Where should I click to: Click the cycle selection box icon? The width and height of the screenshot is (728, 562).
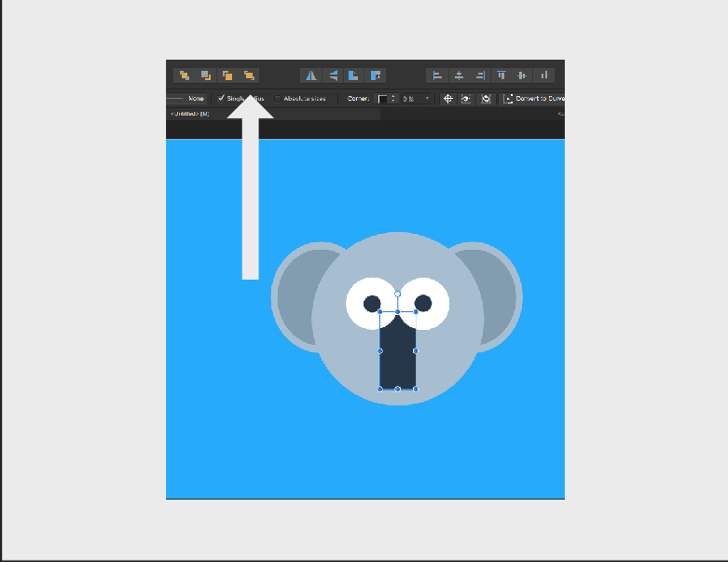point(486,99)
